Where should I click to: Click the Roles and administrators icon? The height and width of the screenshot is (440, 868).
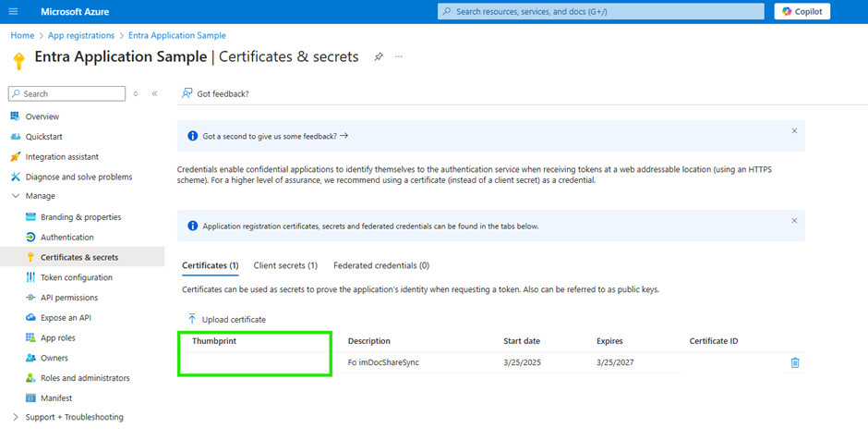click(30, 378)
